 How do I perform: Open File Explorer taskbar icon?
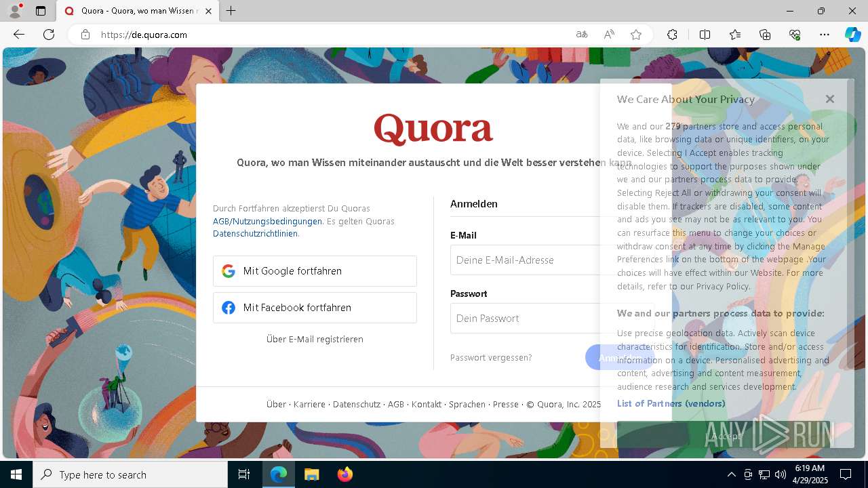tap(311, 474)
